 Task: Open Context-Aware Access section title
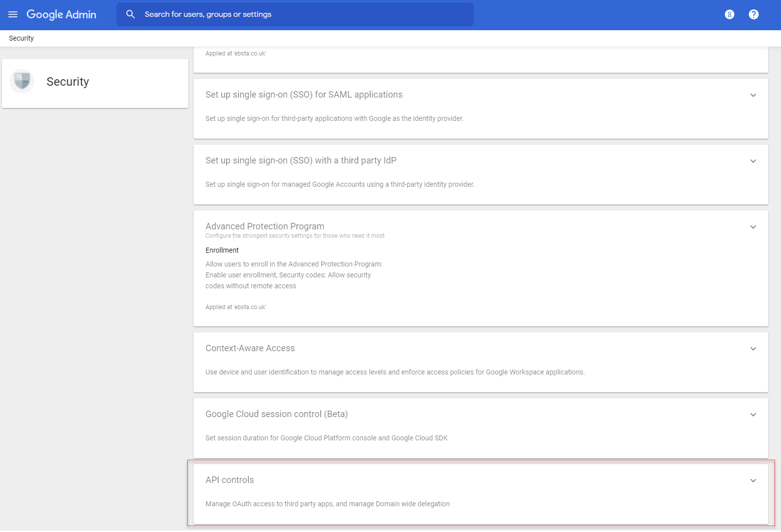(x=250, y=348)
